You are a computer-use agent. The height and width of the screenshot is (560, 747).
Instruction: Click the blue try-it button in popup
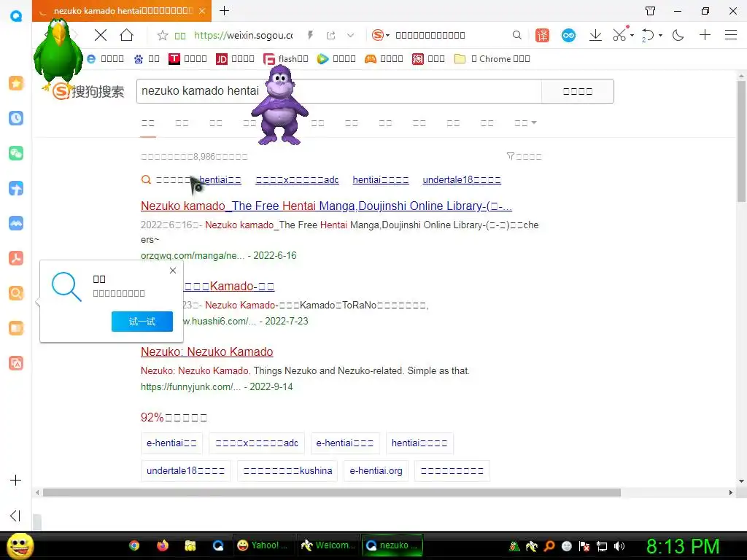point(142,322)
